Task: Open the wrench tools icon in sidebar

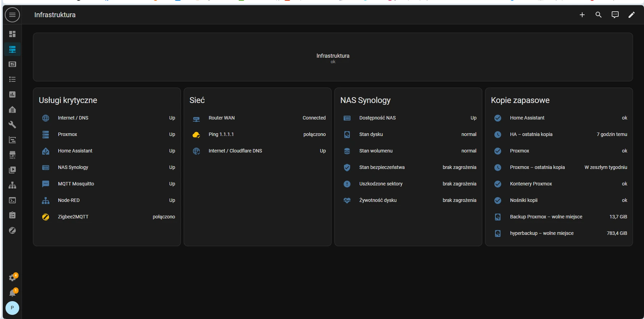Action: pos(12,125)
